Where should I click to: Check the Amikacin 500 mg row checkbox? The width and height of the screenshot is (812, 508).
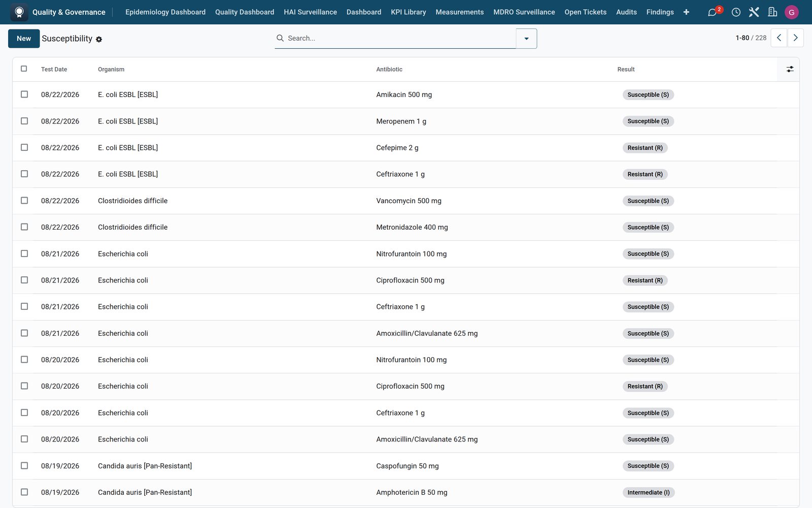pyautogui.click(x=24, y=94)
